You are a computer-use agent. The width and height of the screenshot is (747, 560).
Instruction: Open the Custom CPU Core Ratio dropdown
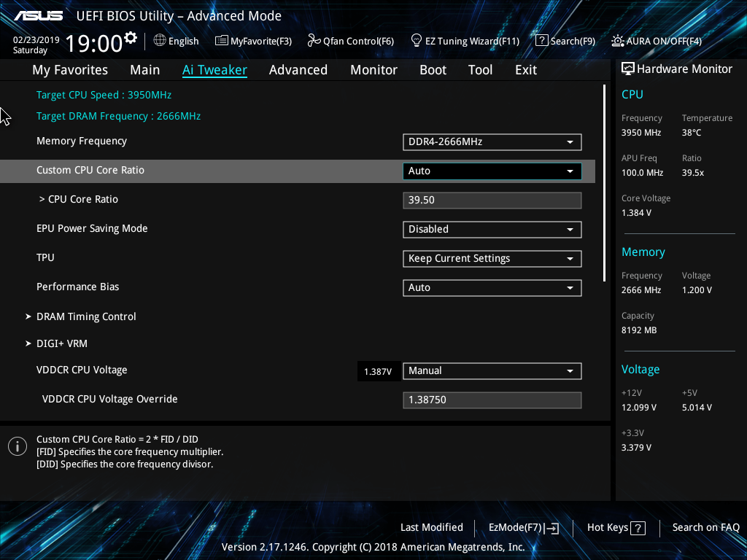point(492,171)
